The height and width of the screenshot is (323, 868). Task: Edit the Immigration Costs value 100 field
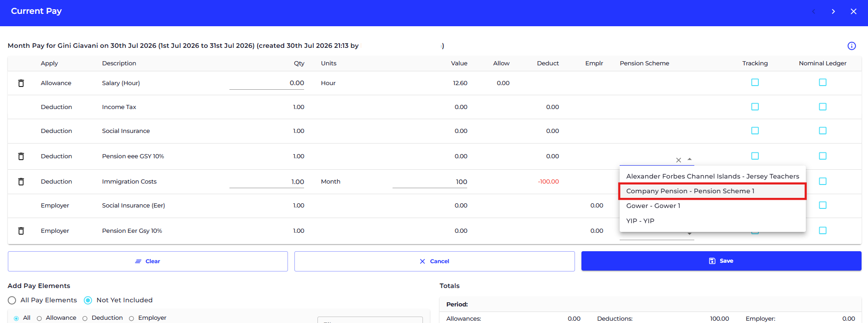(x=430, y=182)
